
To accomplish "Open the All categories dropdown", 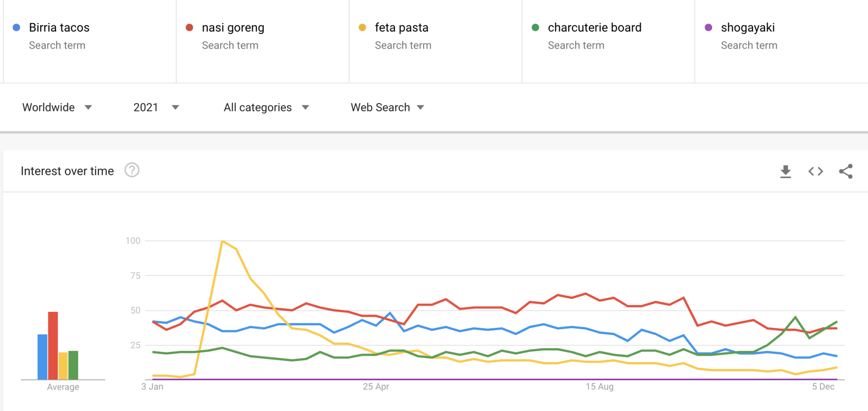I will coord(266,107).
